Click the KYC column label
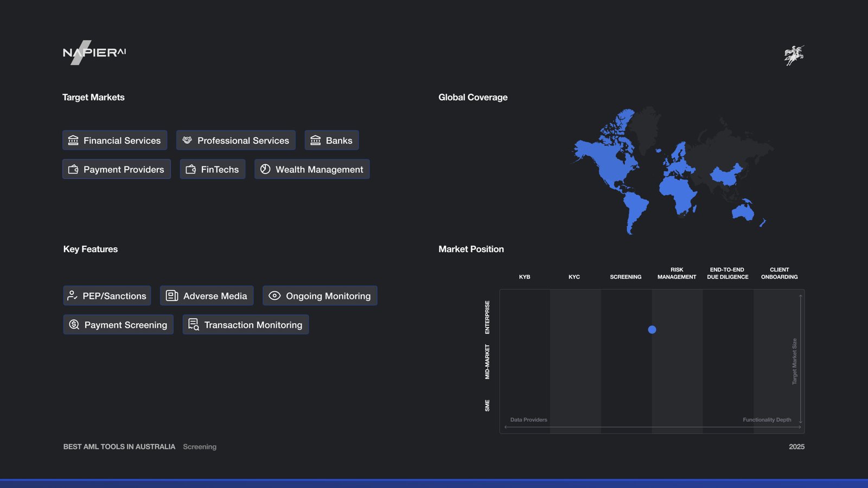The width and height of the screenshot is (868, 488). [575, 277]
